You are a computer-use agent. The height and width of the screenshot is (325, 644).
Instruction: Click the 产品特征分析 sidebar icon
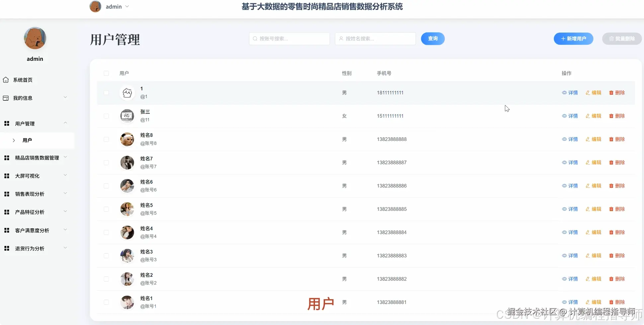click(7, 212)
